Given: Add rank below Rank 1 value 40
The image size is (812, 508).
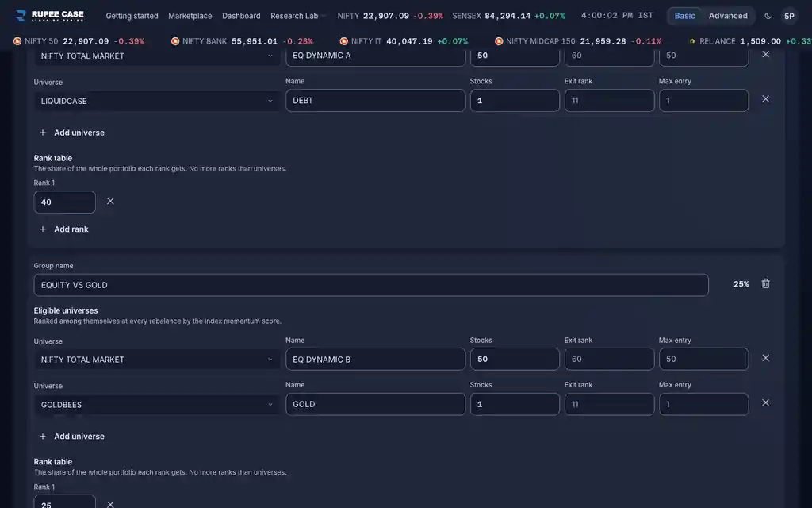Looking at the screenshot, I should (x=64, y=229).
